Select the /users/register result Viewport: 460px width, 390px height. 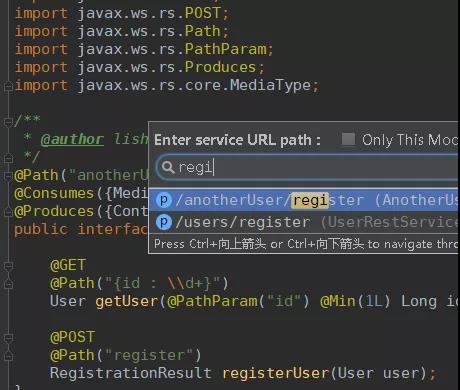tap(304, 222)
